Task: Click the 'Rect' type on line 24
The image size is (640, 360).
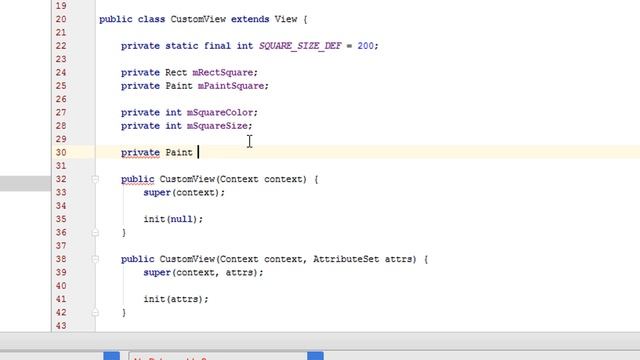Action: click(x=176, y=73)
